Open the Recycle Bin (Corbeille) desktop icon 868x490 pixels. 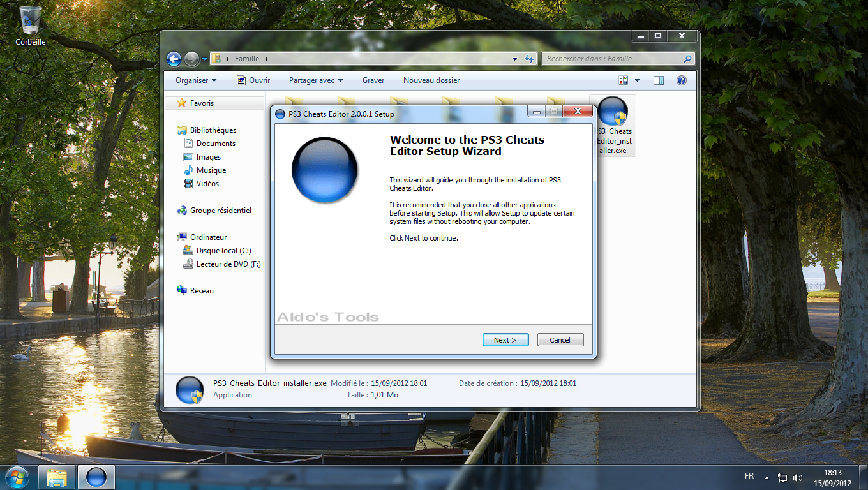click(x=31, y=26)
